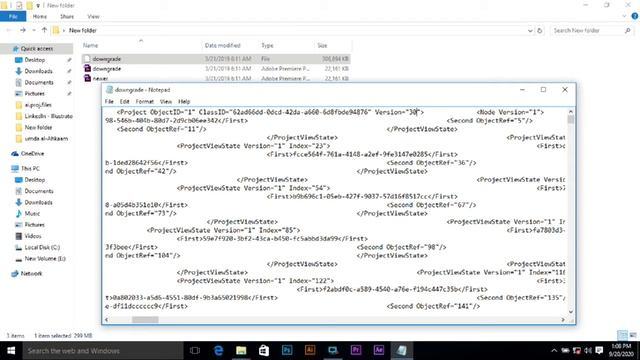Switch to Explorer View ribbon tab
640x360 pixels.
[x=93, y=16]
